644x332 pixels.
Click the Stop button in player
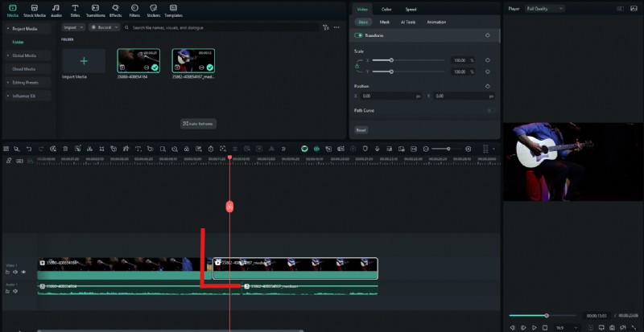coord(545,328)
